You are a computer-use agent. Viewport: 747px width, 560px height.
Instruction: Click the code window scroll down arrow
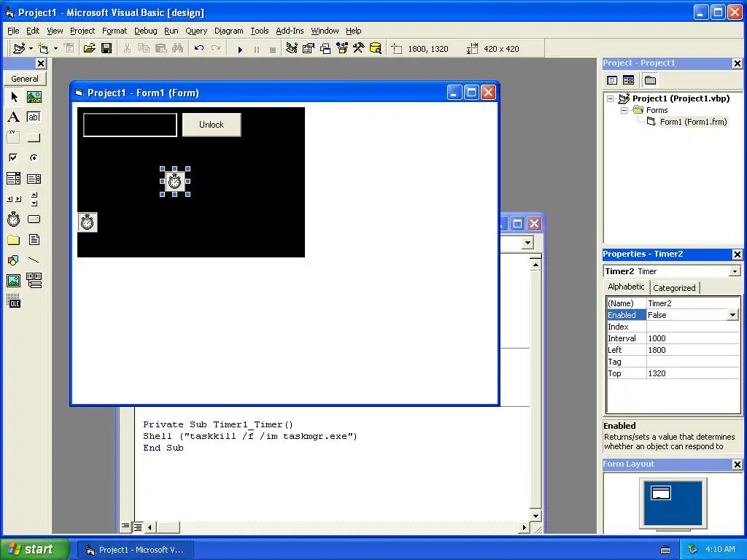pyautogui.click(x=535, y=516)
